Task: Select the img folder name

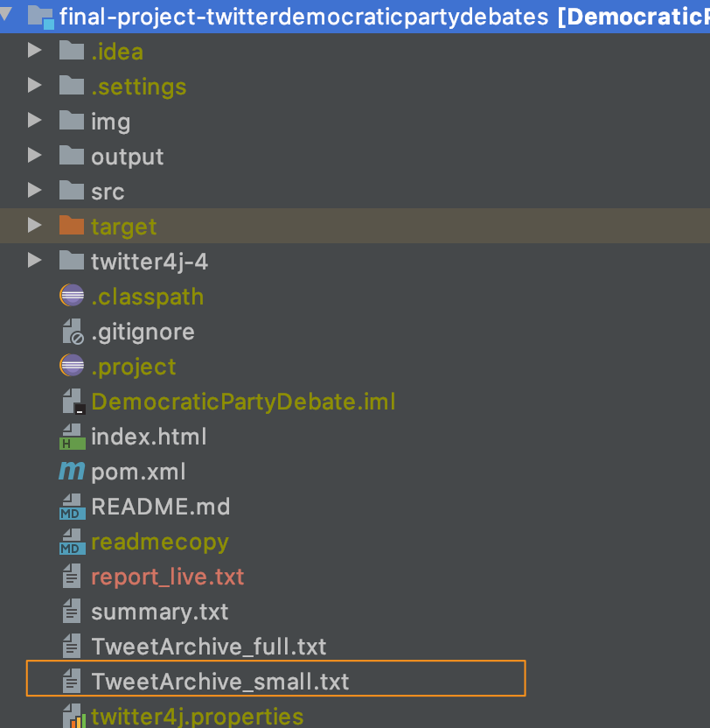Action: pos(110,122)
